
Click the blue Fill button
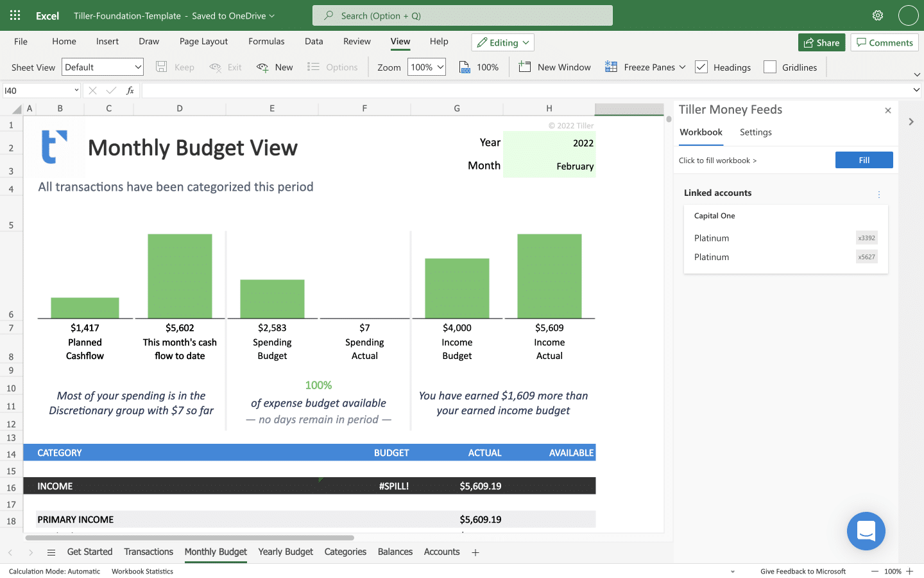[x=864, y=160]
